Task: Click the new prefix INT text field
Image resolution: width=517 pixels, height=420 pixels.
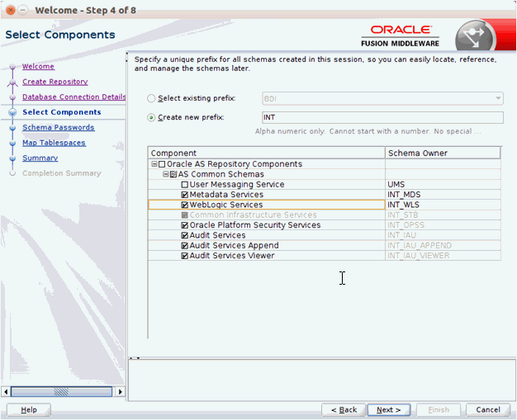Action: pos(382,118)
